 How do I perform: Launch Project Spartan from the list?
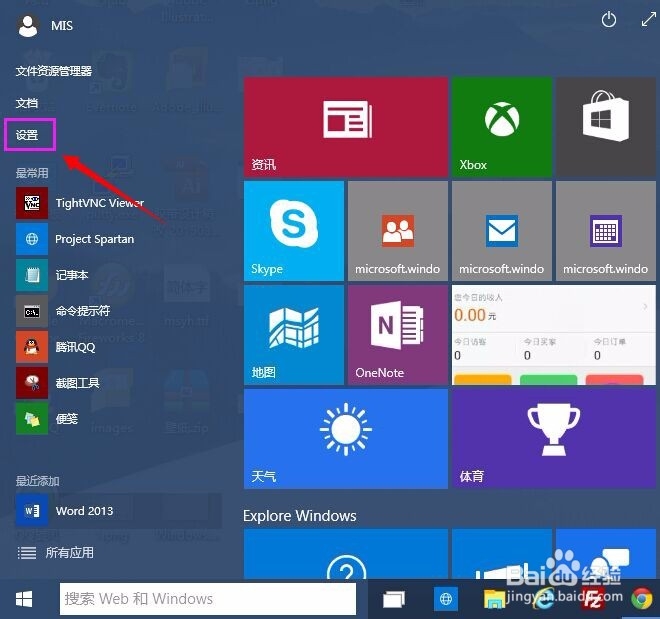pos(94,239)
